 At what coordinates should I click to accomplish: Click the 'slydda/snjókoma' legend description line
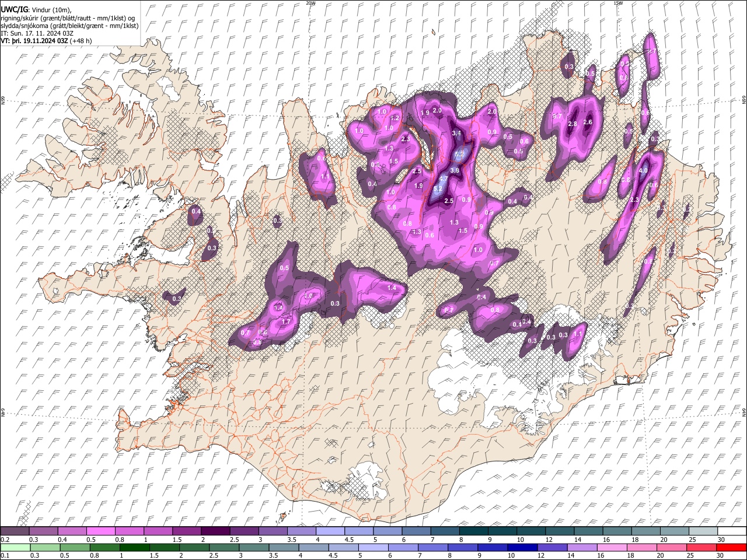[x=69, y=26]
